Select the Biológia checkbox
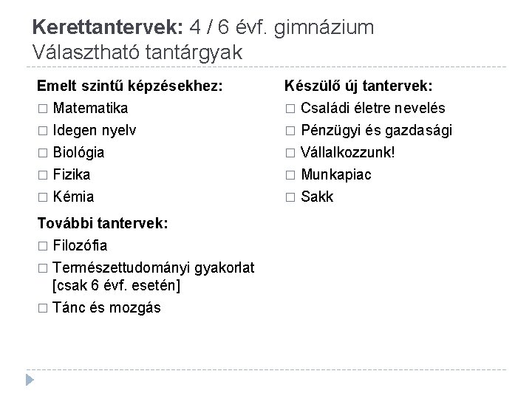The image size is (532, 399). pyautogui.click(x=43, y=153)
